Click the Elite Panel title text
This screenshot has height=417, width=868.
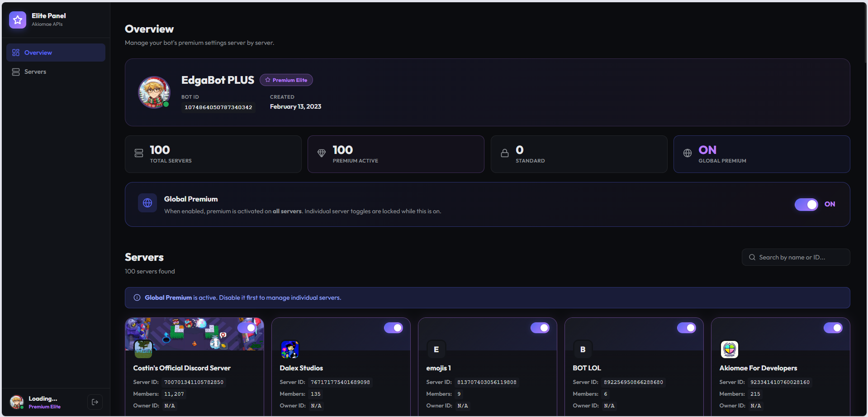click(x=49, y=16)
